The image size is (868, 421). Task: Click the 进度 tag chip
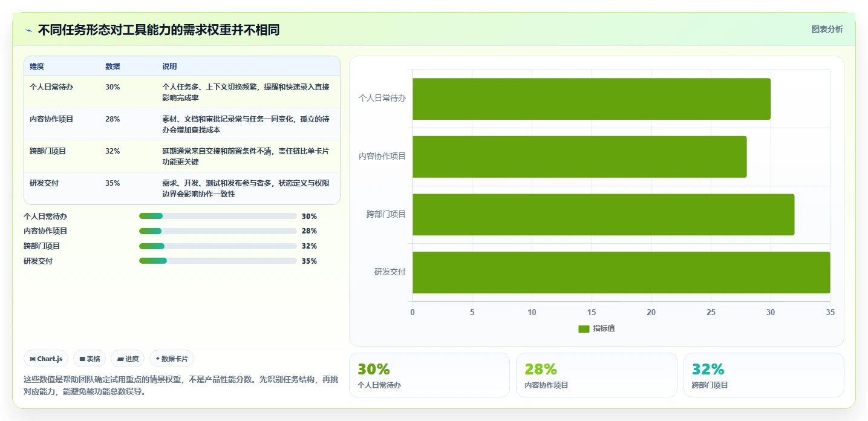point(128,359)
